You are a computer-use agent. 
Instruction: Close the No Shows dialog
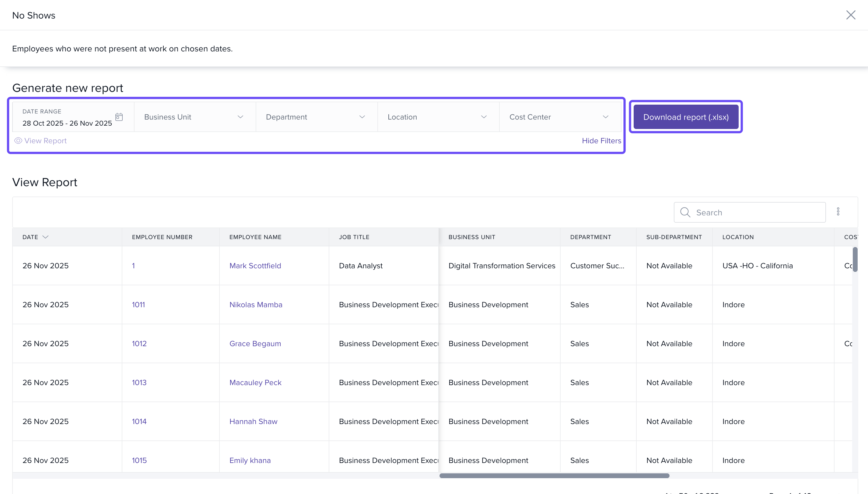point(850,15)
